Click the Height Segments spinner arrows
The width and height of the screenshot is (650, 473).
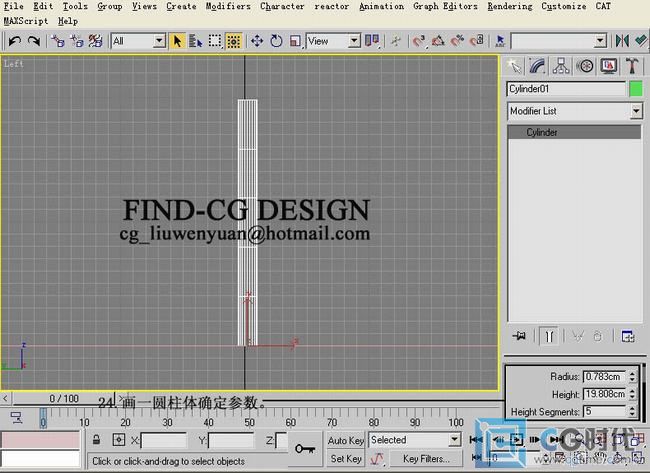click(632, 411)
